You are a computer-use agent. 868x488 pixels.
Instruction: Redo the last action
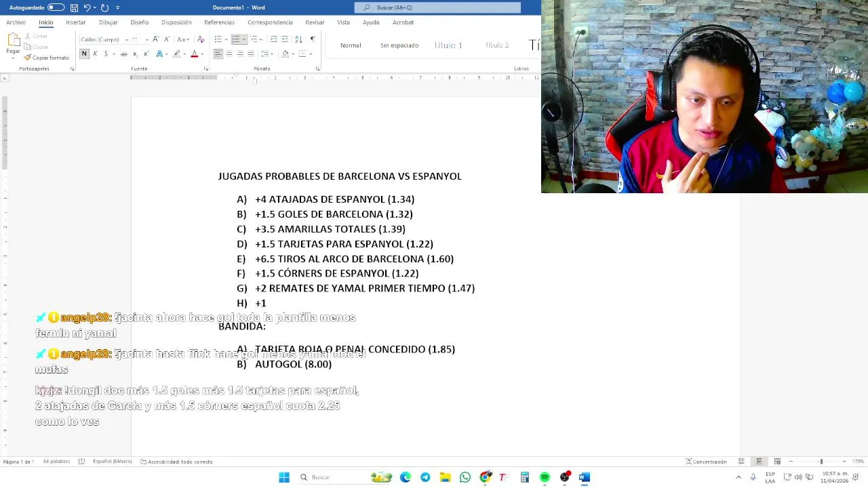point(104,7)
